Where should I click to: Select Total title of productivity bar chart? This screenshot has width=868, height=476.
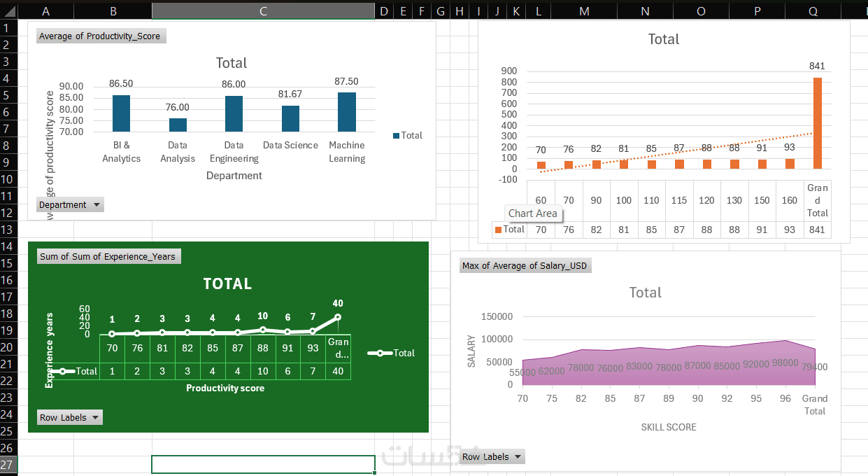(232, 63)
